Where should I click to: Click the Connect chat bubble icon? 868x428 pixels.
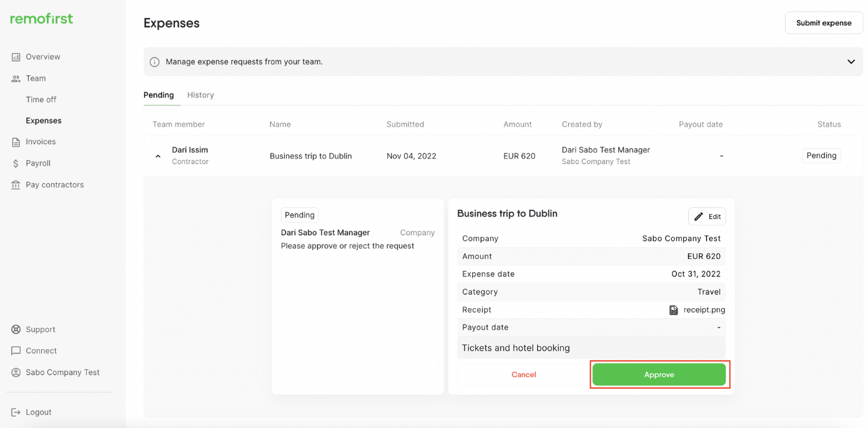[16, 351]
